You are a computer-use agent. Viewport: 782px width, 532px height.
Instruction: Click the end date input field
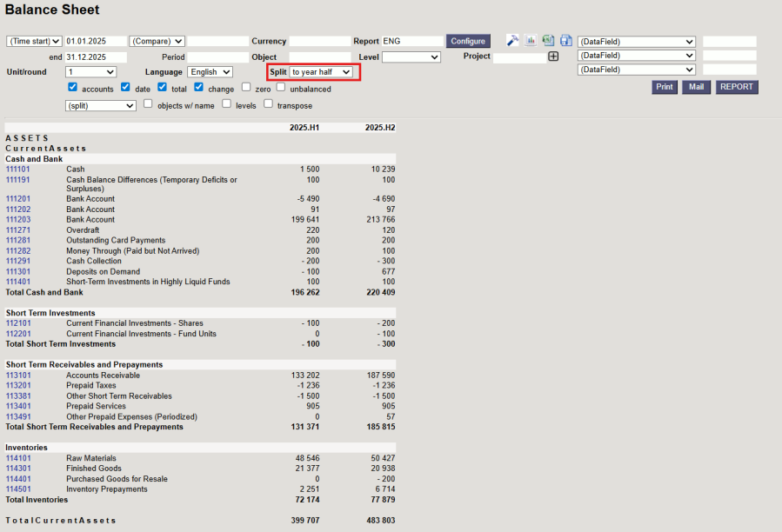[x=96, y=57]
